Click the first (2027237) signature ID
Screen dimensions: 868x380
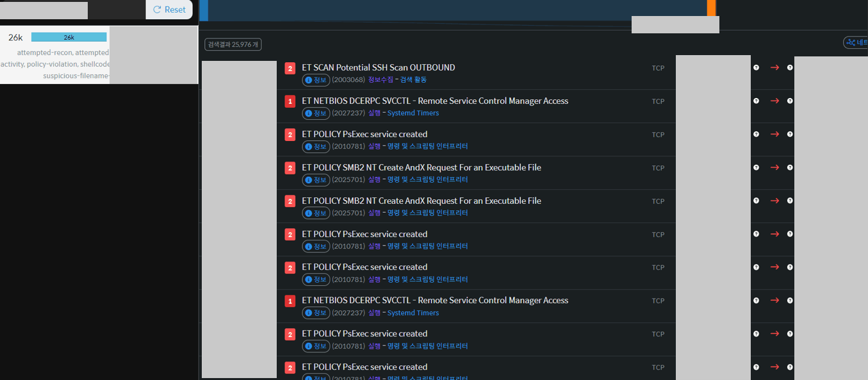(x=348, y=113)
